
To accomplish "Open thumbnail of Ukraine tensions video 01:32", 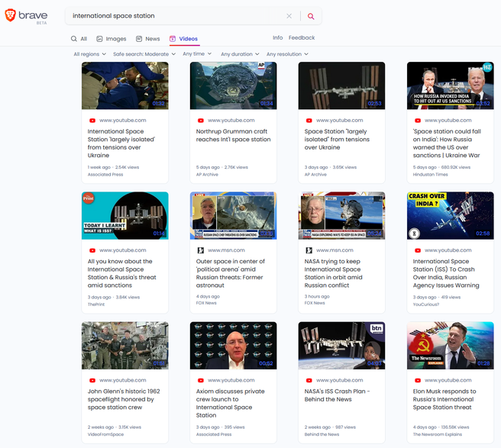I will (125, 85).
